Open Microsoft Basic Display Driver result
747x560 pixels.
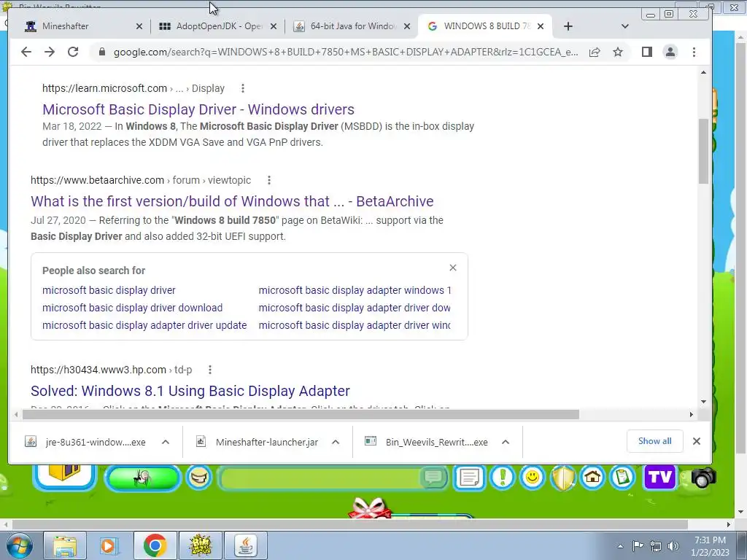click(198, 109)
